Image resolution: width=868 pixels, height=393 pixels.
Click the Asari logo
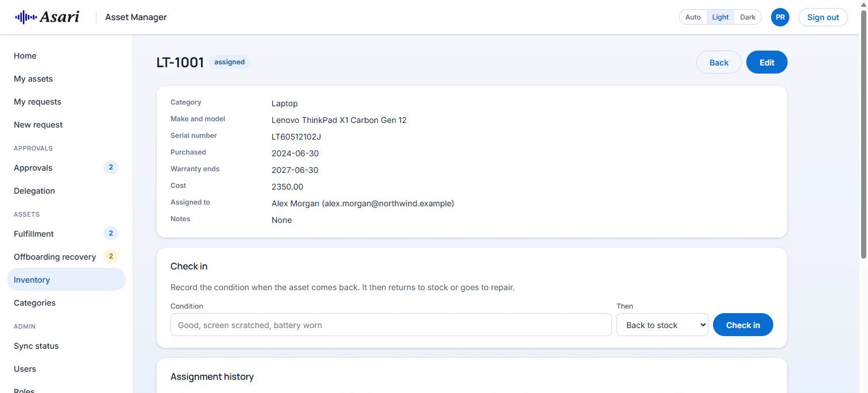point(47,17)
